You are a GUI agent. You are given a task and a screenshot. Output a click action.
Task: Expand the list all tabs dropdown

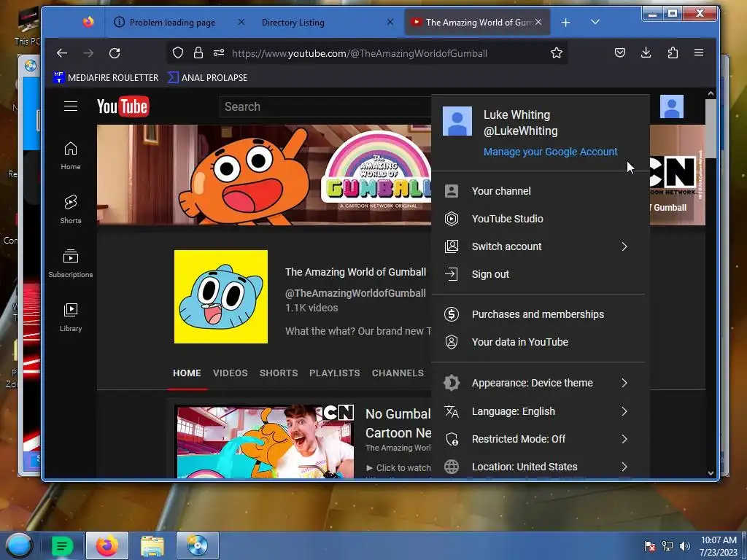click(x=595, y=22)
